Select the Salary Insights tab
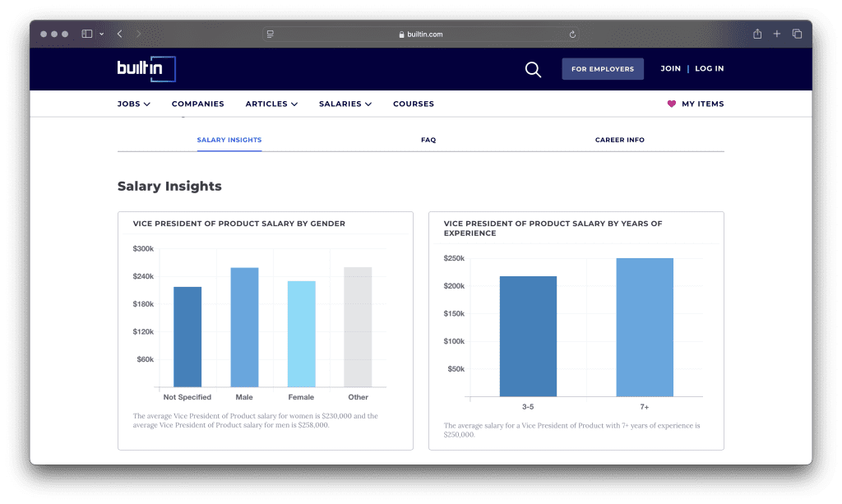842x504 pixels. [229, 140]
